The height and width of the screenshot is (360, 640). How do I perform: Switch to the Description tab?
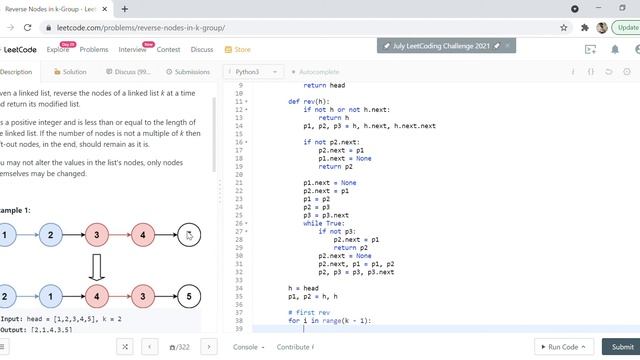coord(16,72)
